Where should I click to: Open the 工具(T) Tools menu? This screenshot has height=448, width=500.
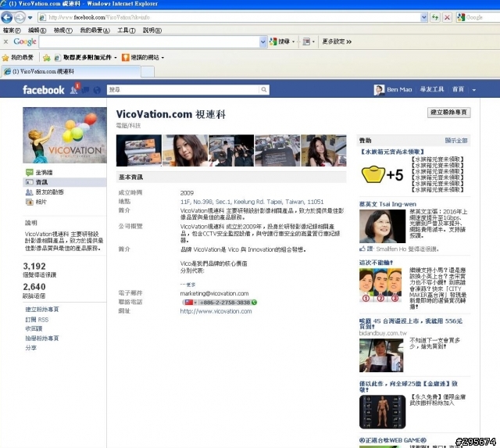point(127,30)
